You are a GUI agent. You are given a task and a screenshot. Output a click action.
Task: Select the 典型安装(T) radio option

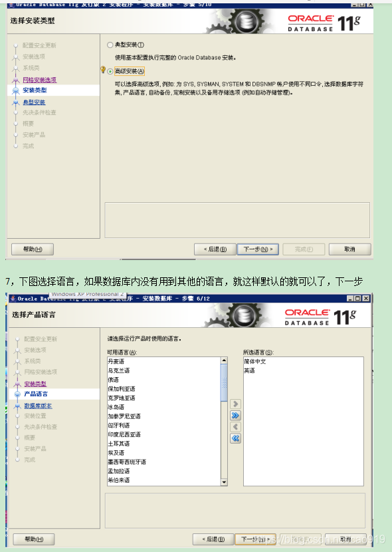click(x=110, y=45)
